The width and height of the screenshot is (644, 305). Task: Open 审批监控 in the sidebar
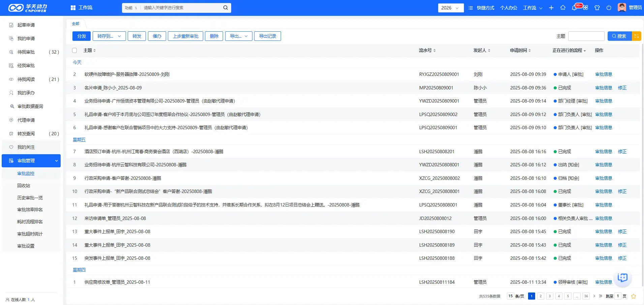click(26, 173)
